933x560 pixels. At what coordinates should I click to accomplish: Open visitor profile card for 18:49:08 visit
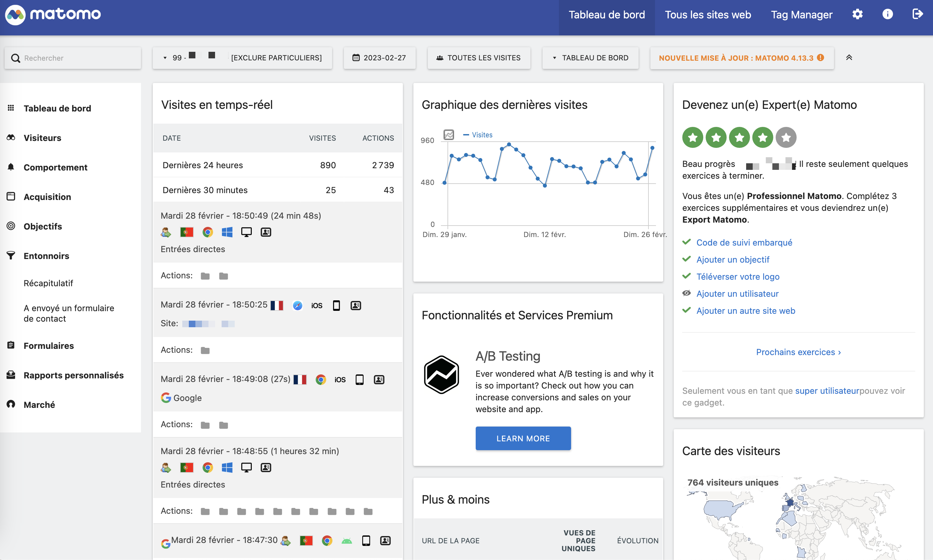[379, 380]
